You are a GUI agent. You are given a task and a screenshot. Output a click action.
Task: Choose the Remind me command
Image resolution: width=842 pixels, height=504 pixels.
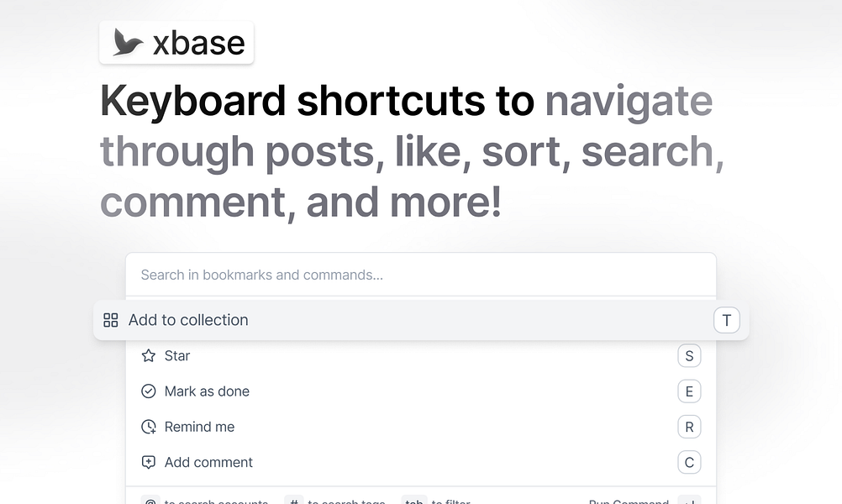click(199, 426)
